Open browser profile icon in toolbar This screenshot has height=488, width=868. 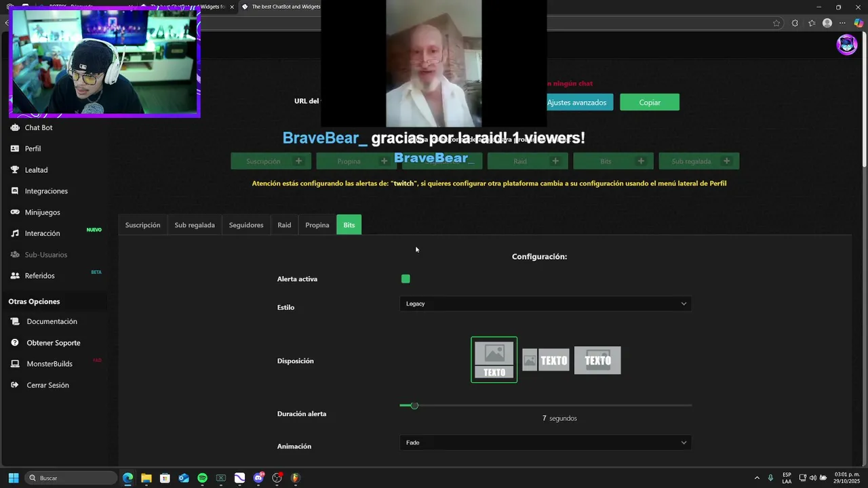(x=827, y=23)
